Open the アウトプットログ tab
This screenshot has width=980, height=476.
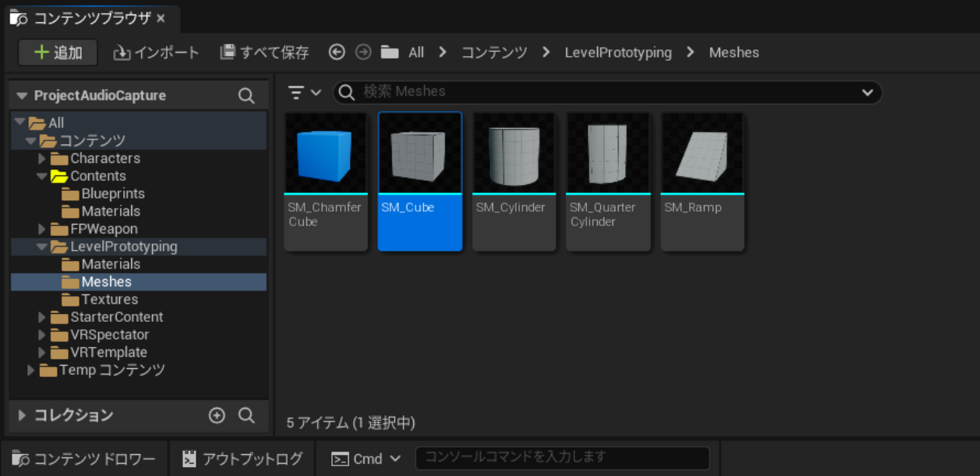click(x=243, y=459)
